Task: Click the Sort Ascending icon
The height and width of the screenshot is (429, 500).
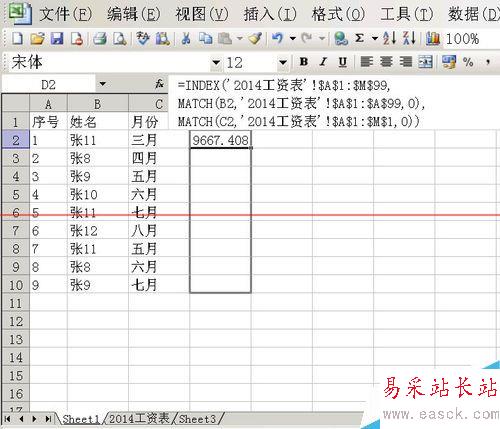Action: [x=389, y=39]
